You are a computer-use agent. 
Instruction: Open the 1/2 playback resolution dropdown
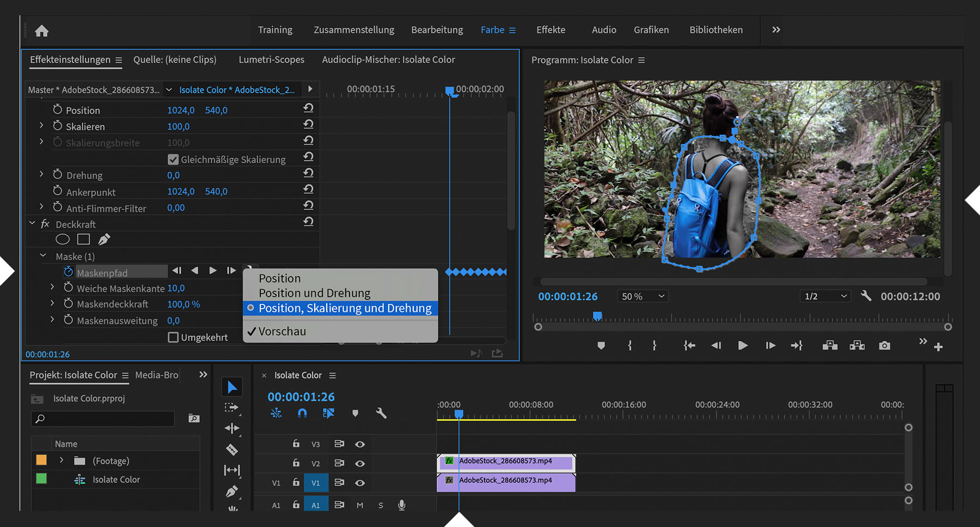(x=825, y=296)
